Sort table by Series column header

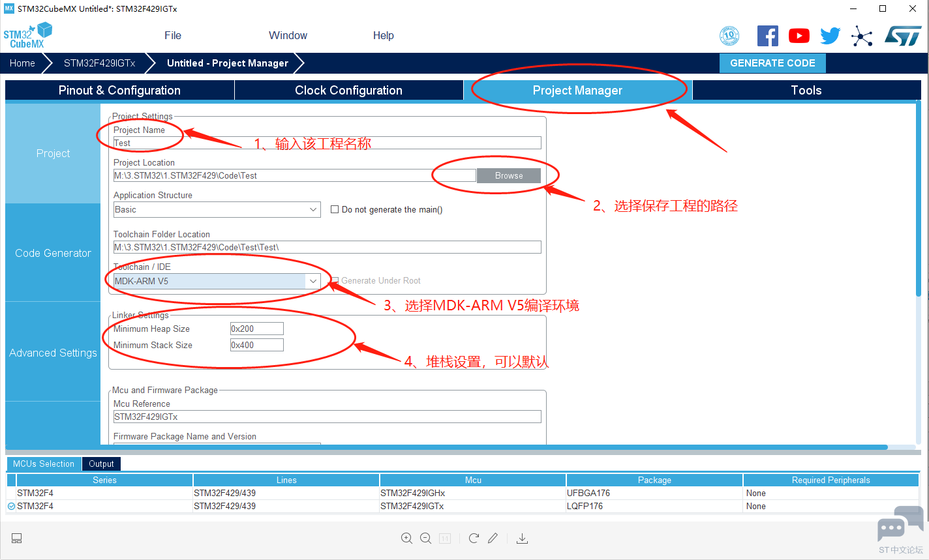point(104,480)
